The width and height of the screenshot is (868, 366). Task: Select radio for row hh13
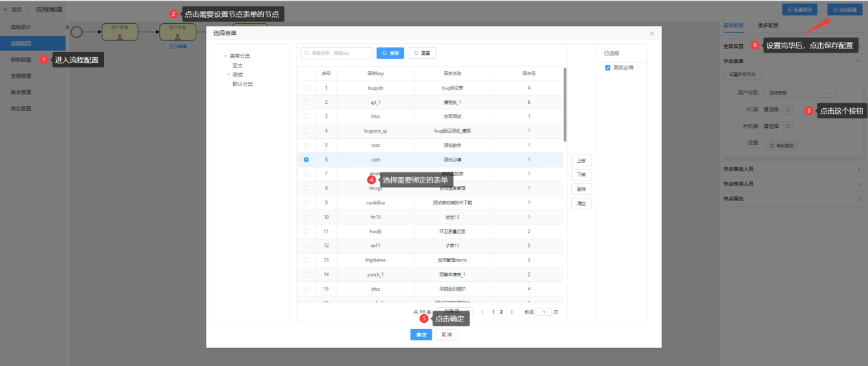pos(306,217)
